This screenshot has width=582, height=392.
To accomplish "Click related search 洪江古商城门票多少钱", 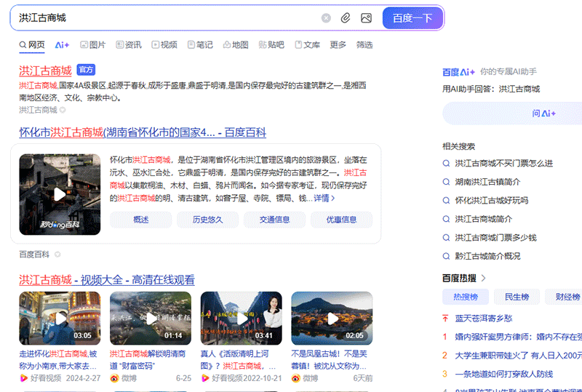I will [495, 238].
